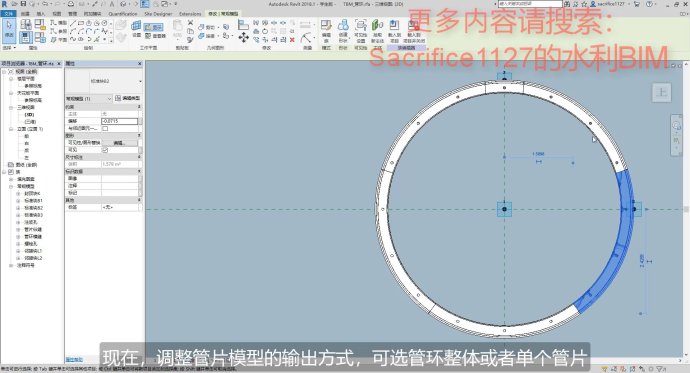This screenshot has height=373, width=690.
Task: Expand the 标准块B1 tree node
Action: [x=18, y=201]
